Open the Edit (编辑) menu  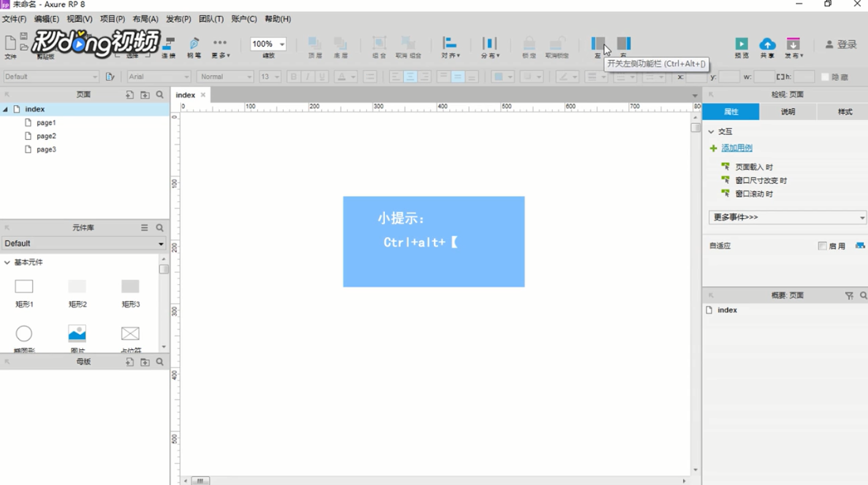point(47,19)
